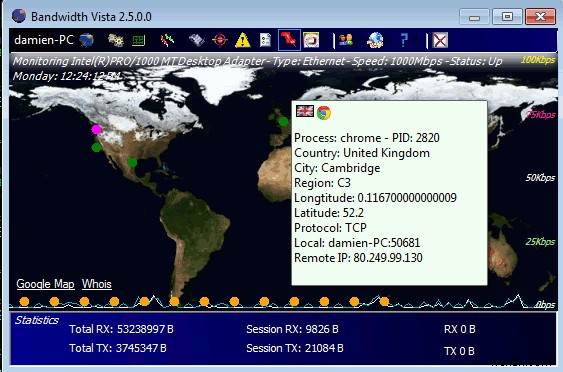Close the Bandwidth Vista window

[x=540, y=17]
